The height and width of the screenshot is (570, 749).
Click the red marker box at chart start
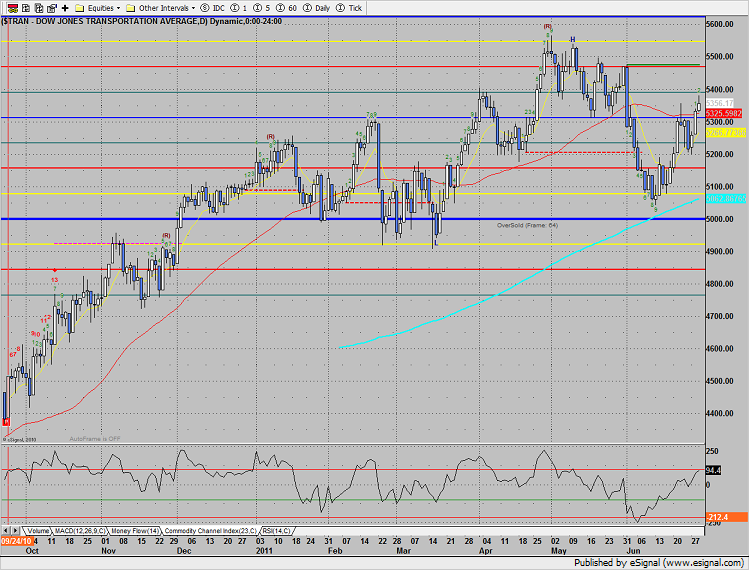pyautogui.click(x=6, y=422)
